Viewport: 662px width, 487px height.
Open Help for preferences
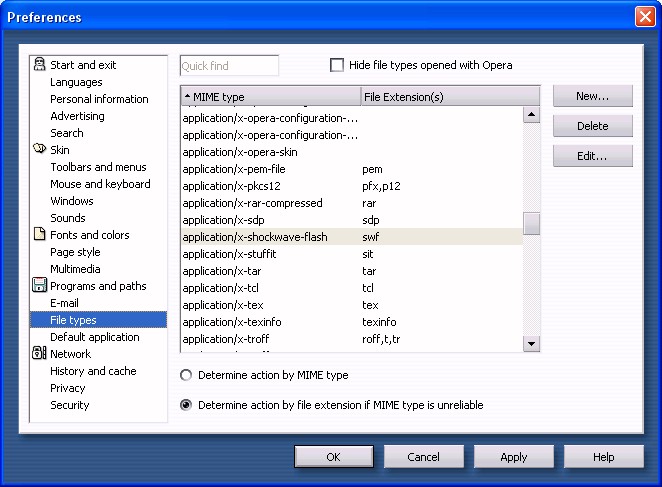coord(604,457)
